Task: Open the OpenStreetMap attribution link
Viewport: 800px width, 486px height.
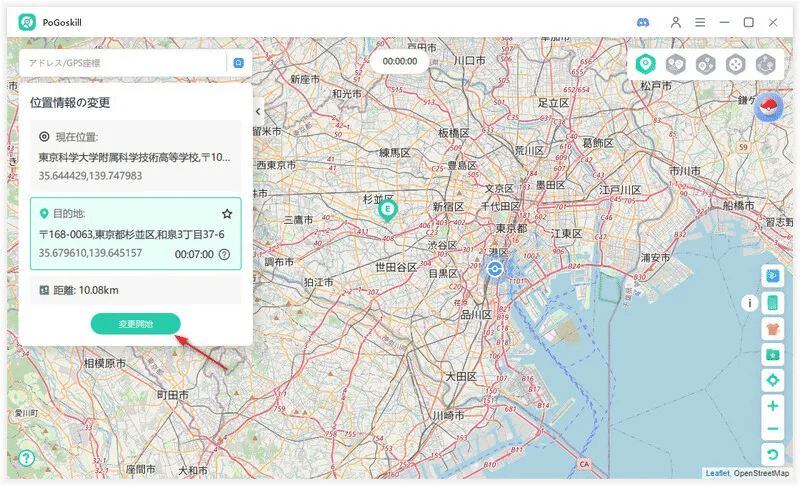Action: tap(762, 473)
